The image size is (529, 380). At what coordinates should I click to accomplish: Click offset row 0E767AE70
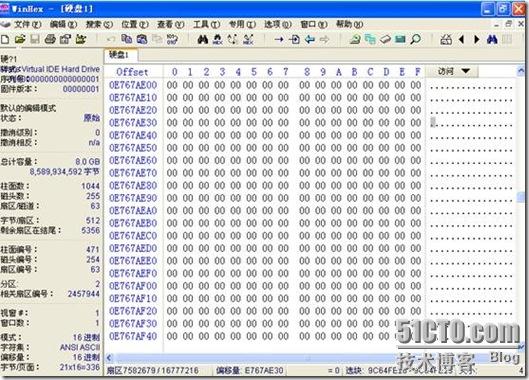pyautogui.click(x=133, y=173)
